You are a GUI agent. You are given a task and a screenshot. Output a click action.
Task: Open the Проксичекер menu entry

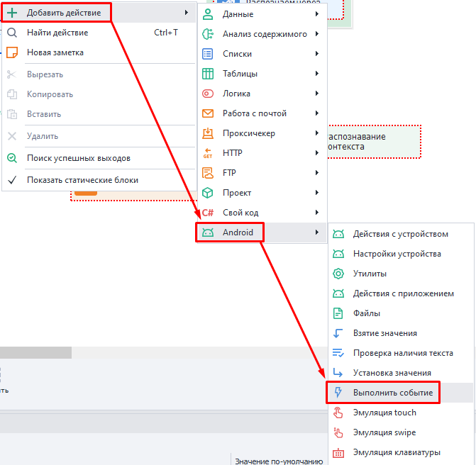pyautogui.click(x=248, y=133)
